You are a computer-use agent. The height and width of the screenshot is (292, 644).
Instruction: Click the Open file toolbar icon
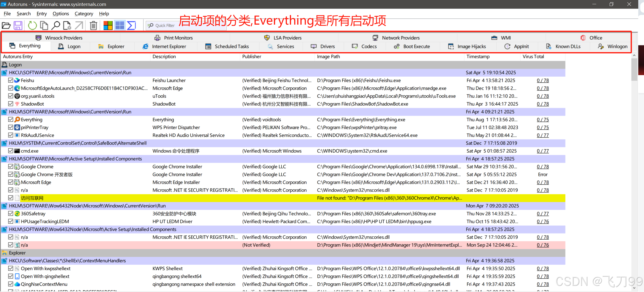pyautogui.click(x=6, y=25)
